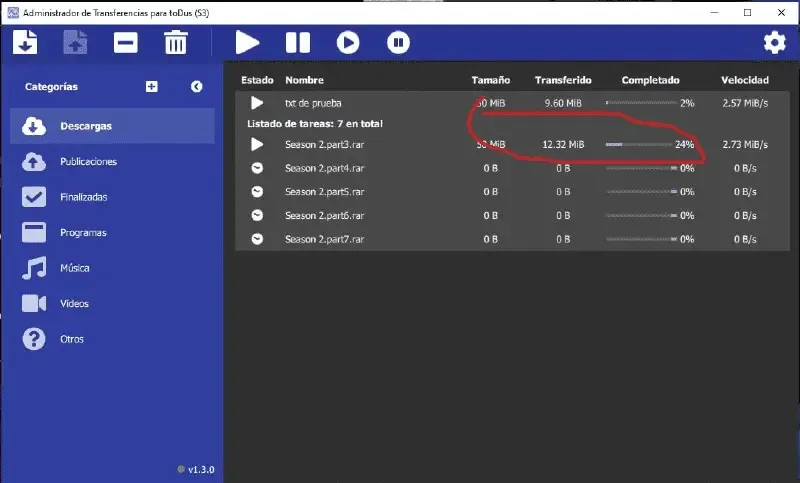The width and height of the screenshot is (800, 483).
Task: Click the circled play start-all button
Action: pos(348,42)
